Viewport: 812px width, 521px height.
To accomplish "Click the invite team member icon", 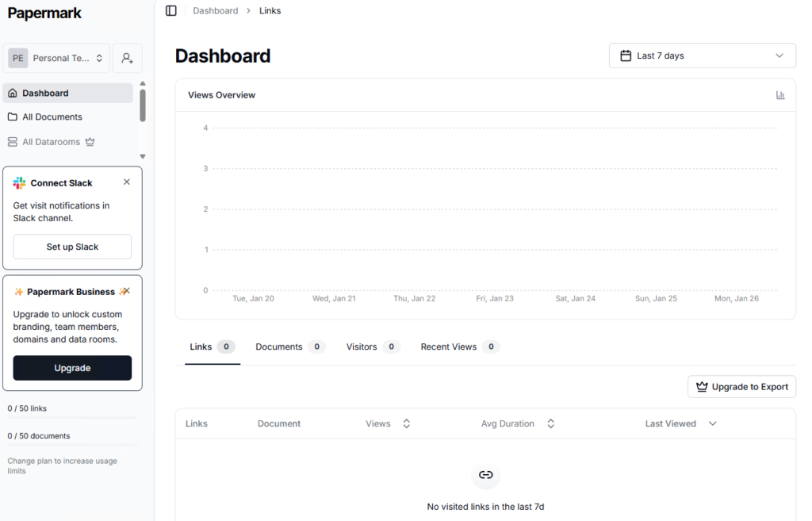I will [x=127, y=58].
